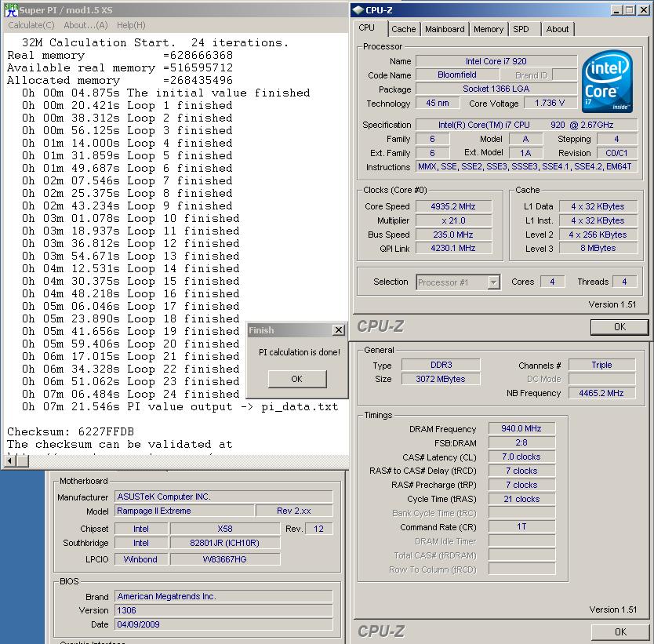Click the DRAM Frequency value 940.0 MHz
Viewport: 654px width, 644px height.
pos(521,428)
